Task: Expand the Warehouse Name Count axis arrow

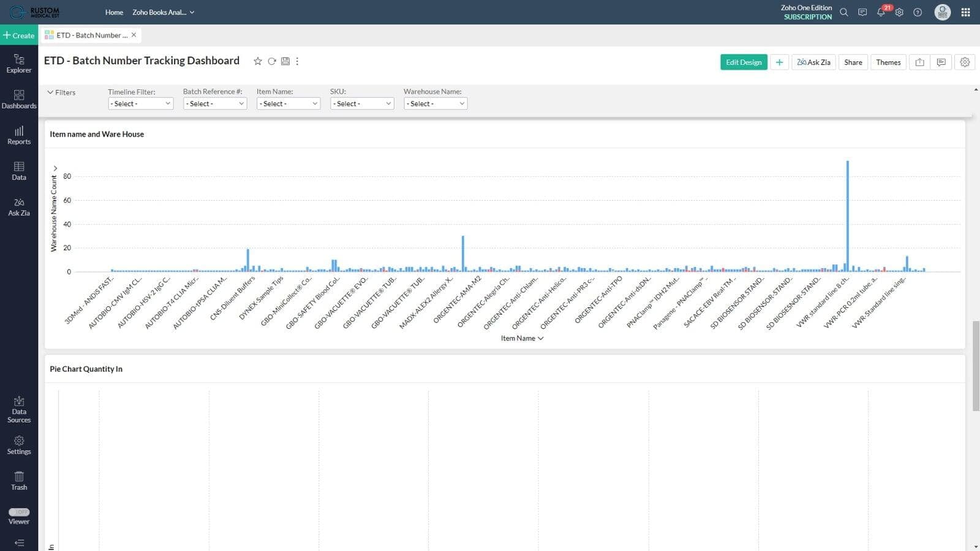Action: [55, 168]
